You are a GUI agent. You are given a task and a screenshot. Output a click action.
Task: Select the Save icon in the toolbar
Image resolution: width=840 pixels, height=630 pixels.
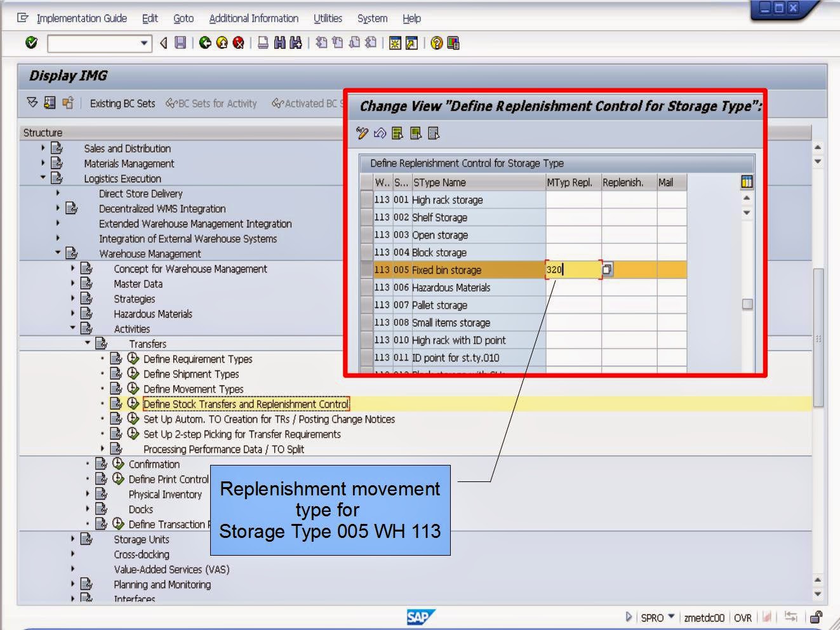182,43
